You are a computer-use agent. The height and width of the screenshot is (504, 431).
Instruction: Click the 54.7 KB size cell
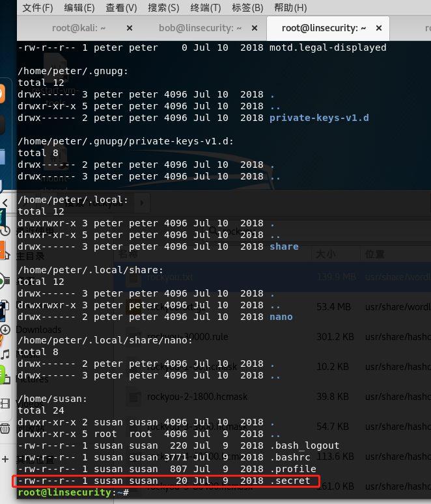click(x=333, y=427)
